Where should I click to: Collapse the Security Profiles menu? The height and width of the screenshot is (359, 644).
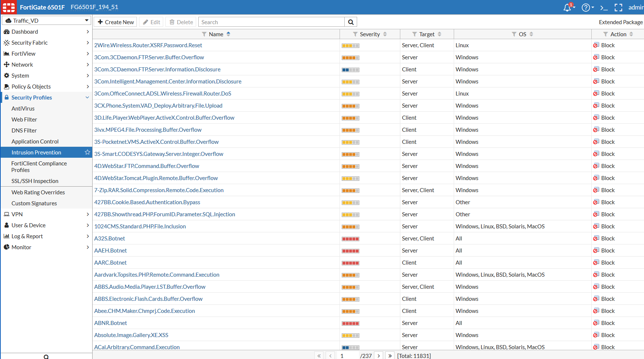click(46, 98)
